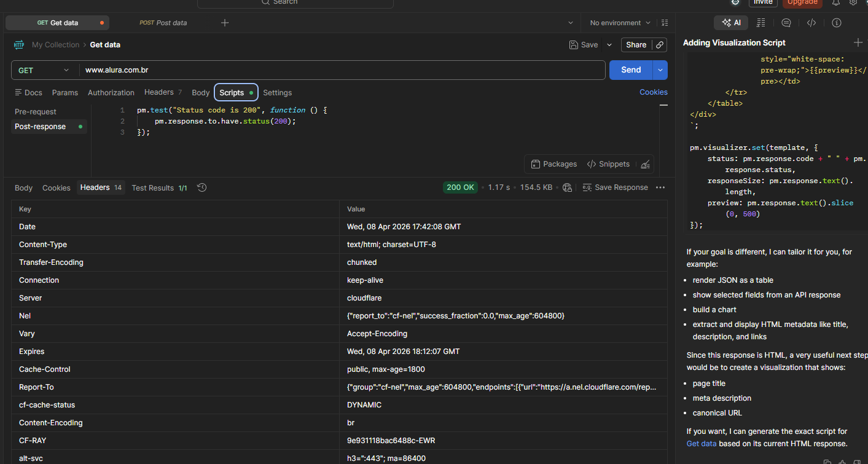
Task: Open response history clock icon
Action: 201,187
